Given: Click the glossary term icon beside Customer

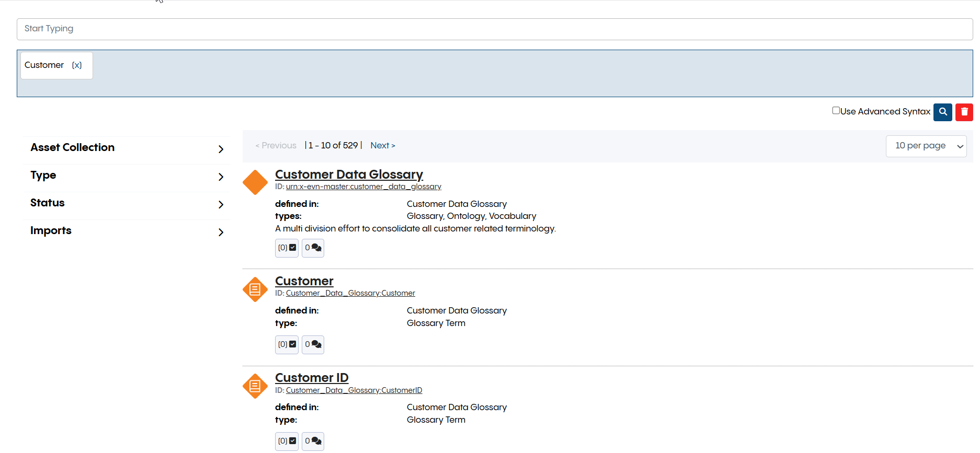Looking at the screenshot, I should (255, 289).
